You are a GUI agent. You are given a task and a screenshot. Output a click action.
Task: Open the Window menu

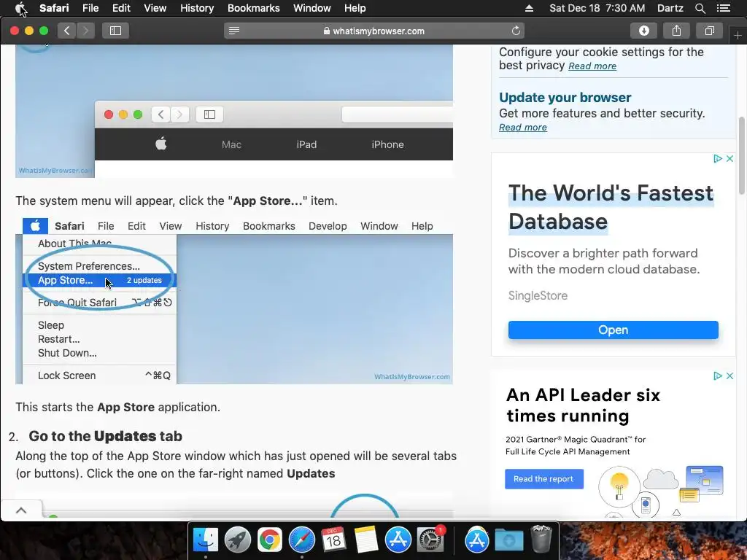[x=311, y=8]
